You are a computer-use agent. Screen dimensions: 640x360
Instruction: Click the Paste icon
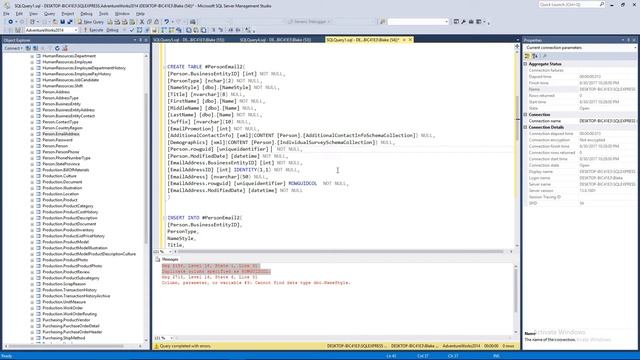point(156,22)
